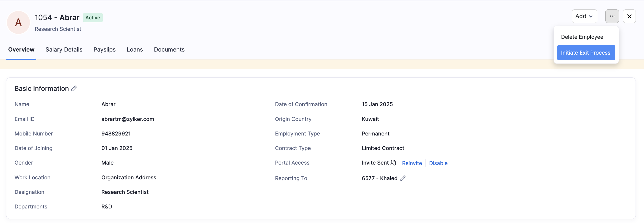Click the Basic Information edit pencil icon
644x223 pixels.
(x=74, y=89)
